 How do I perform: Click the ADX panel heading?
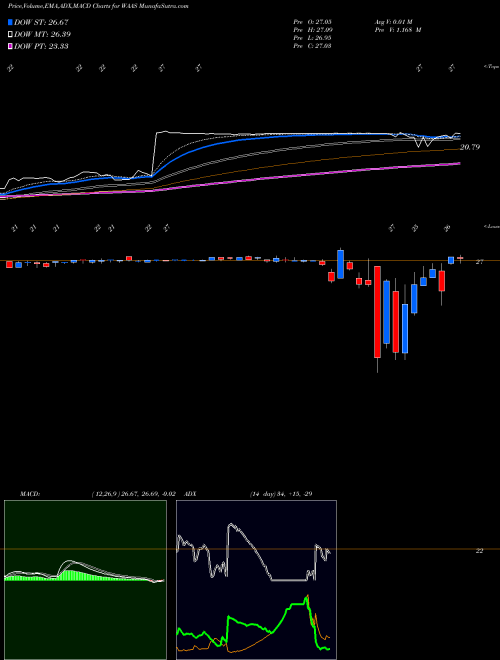point(190,494)
